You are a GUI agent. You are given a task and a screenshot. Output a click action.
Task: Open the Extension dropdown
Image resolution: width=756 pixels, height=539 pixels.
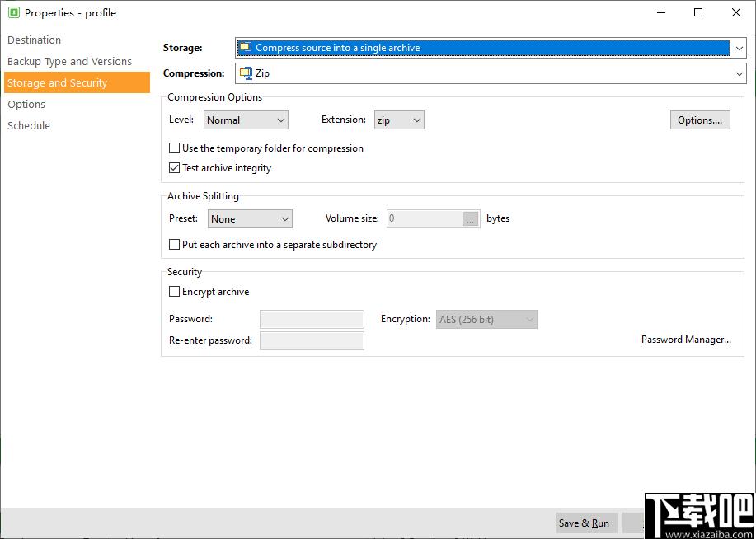(399, 120)
